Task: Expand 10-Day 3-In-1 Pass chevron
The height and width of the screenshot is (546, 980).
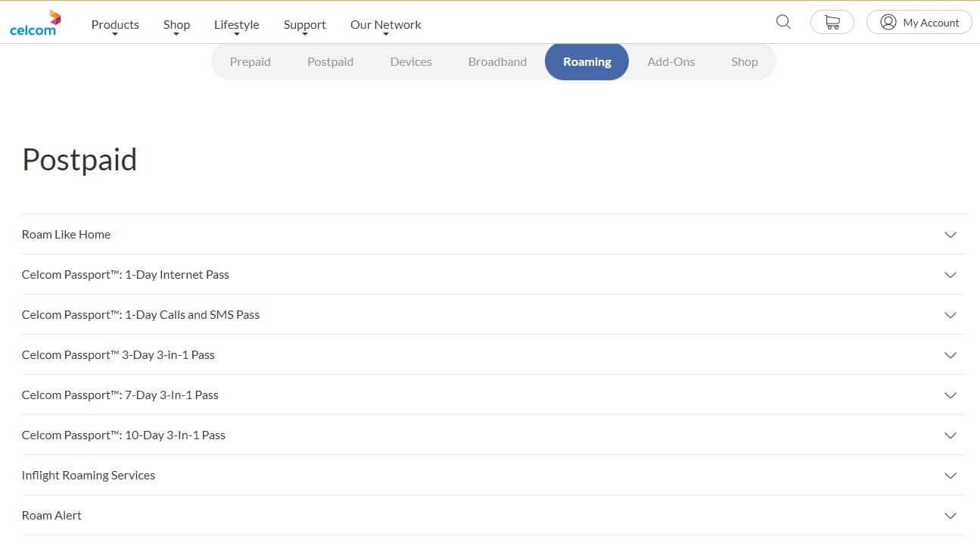Action: (950, 435)
